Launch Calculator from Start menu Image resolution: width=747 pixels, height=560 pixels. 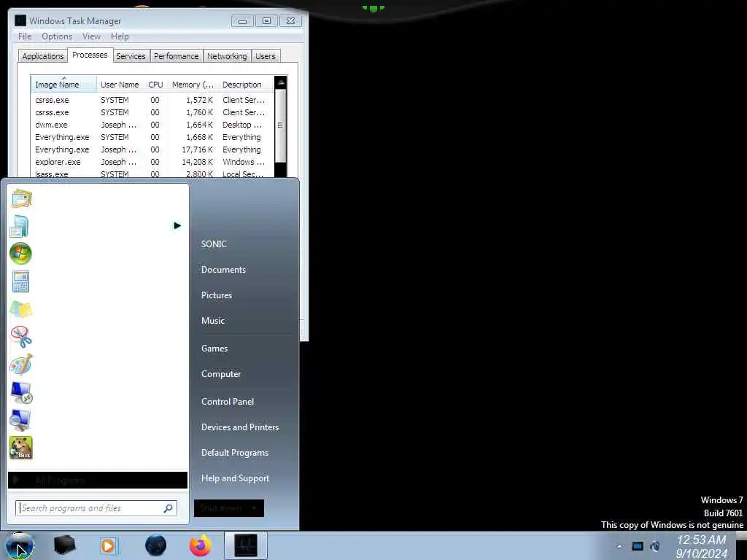click(x=20, y=281)
